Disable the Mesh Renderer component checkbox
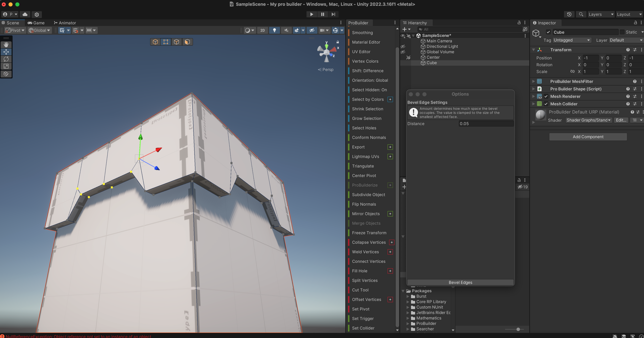 [x=546, y=96]
